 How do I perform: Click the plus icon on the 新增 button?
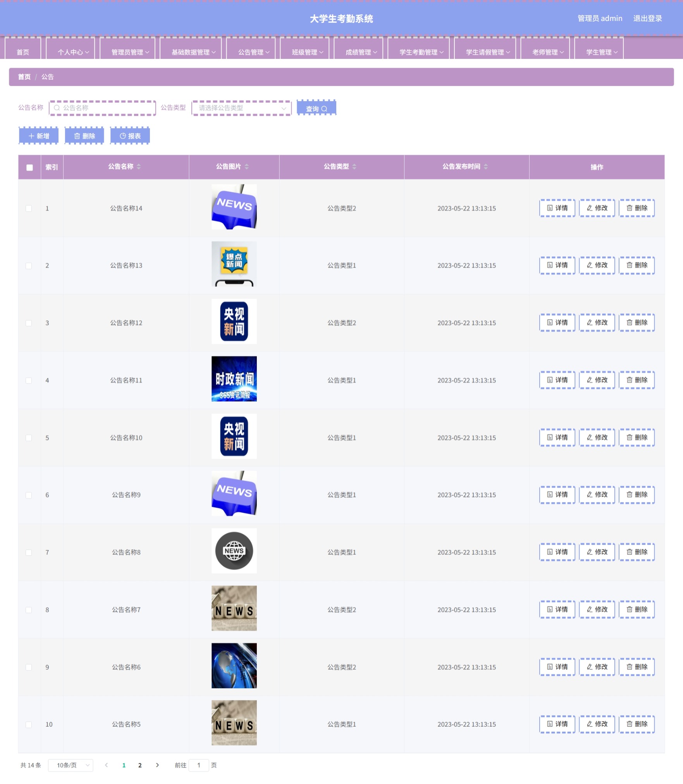pos(31,136)
